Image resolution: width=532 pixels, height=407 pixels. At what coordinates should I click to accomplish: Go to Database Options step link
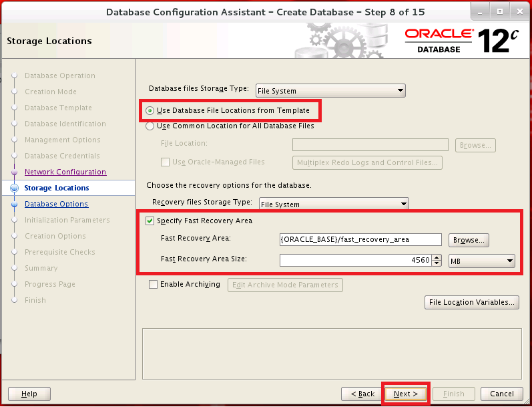click(x=56, y=204)
